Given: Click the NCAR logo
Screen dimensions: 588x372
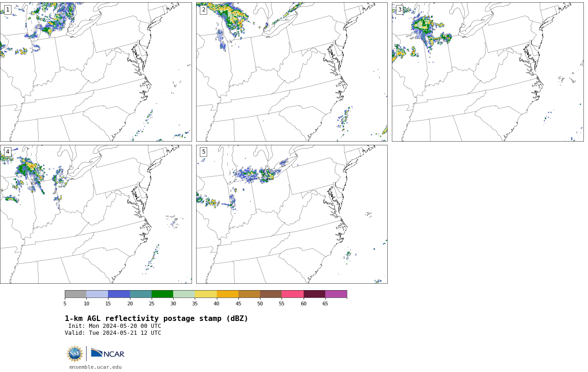Looking at the screenshot, I should pos(107,353).
